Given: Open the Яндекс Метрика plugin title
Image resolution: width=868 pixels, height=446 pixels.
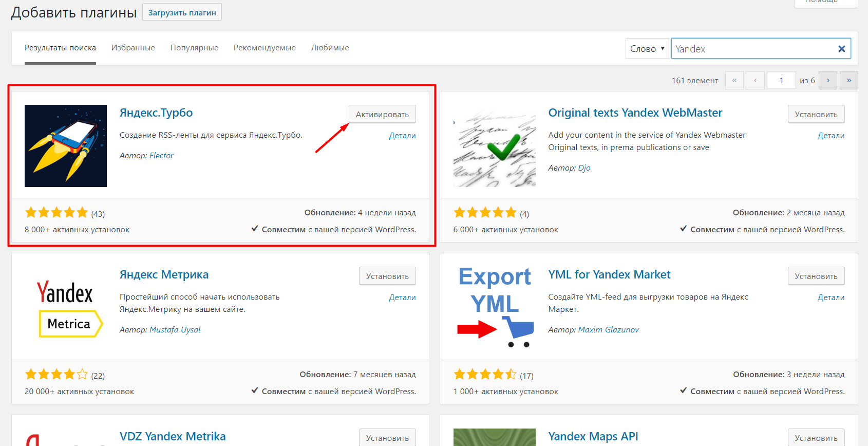Looking at the screenshot, I should coord(164,274).
